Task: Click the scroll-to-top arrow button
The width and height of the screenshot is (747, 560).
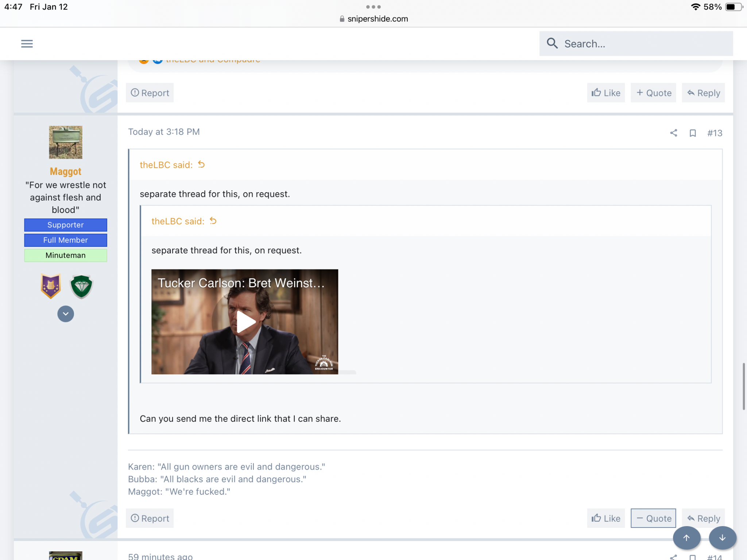Action: (686, 538)
